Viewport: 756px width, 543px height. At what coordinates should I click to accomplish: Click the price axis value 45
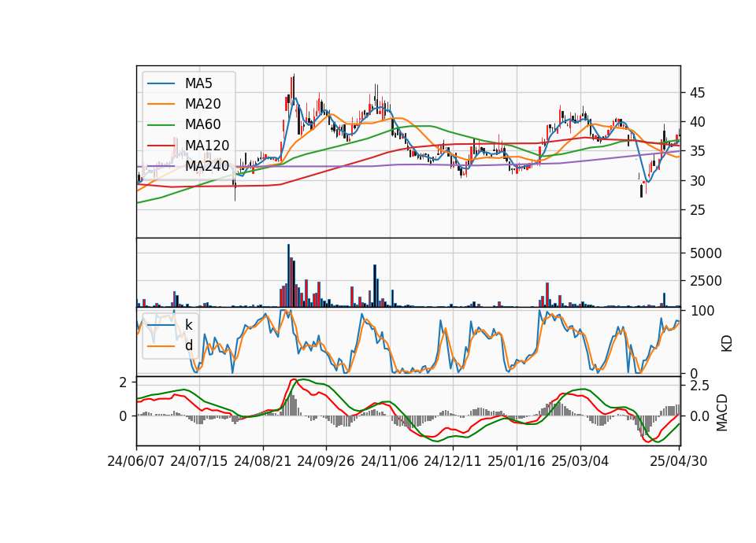[x=697, y=93]
